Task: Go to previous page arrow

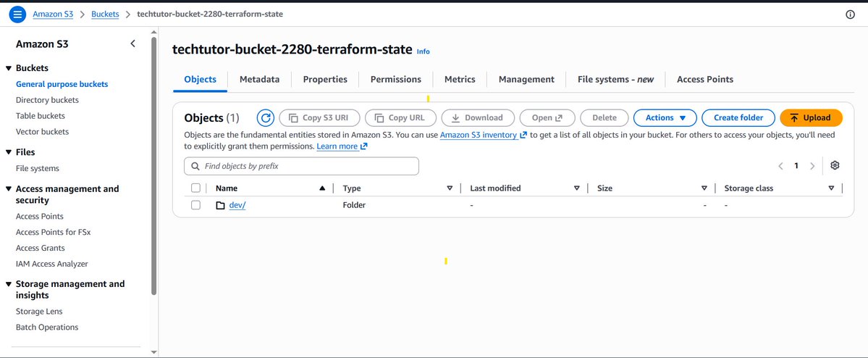Action: click(x=780, y=166)
